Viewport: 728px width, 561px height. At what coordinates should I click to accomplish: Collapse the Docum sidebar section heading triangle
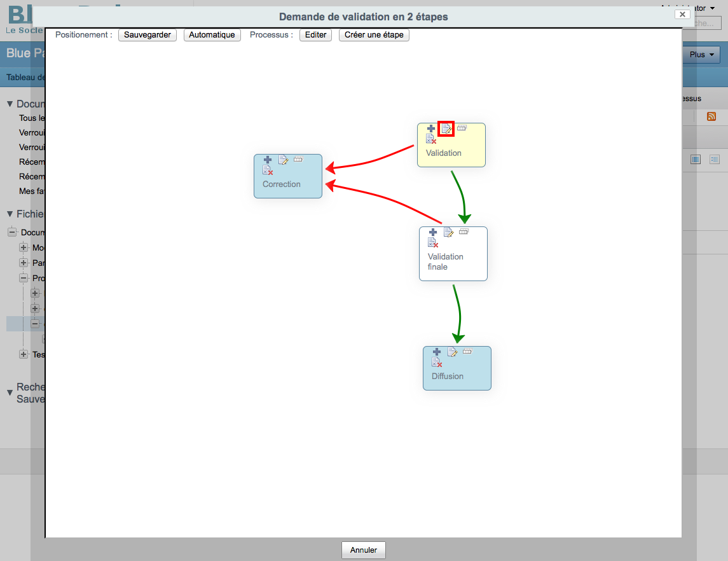(x=10, y=104)
